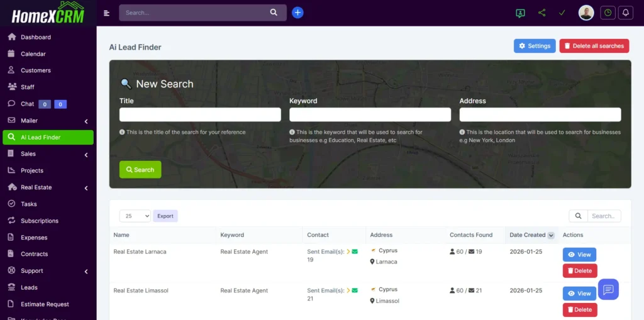The height and width of the screenshot is (320, 644).
Task: Open the notifications bell icon
Action: [625, 13]
